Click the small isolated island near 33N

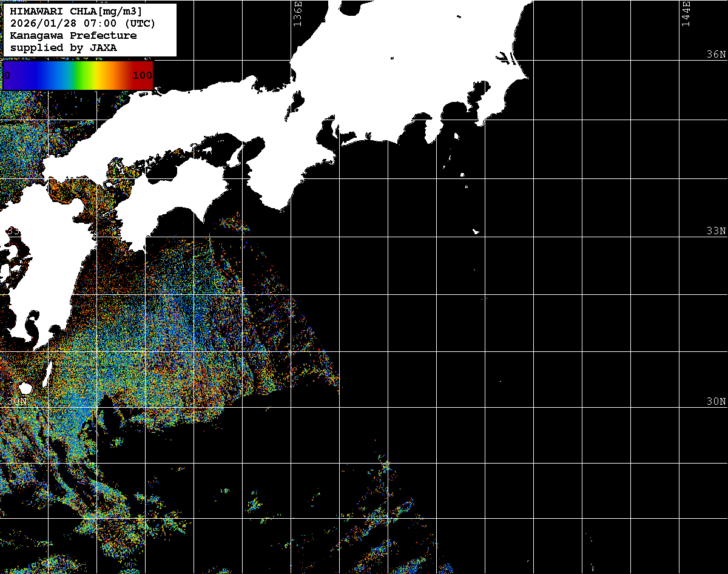click(476, 231)
